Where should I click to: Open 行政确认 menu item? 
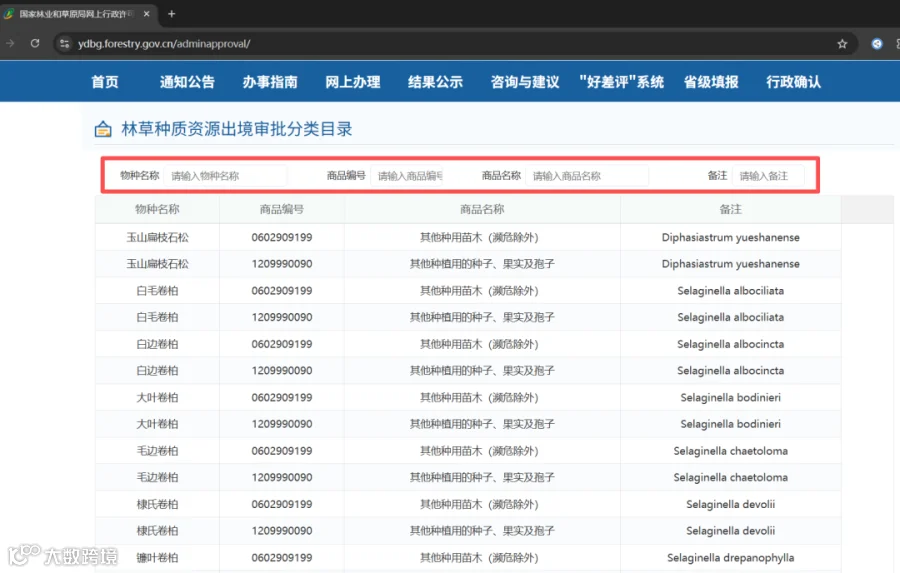click(x=793, y=82)
